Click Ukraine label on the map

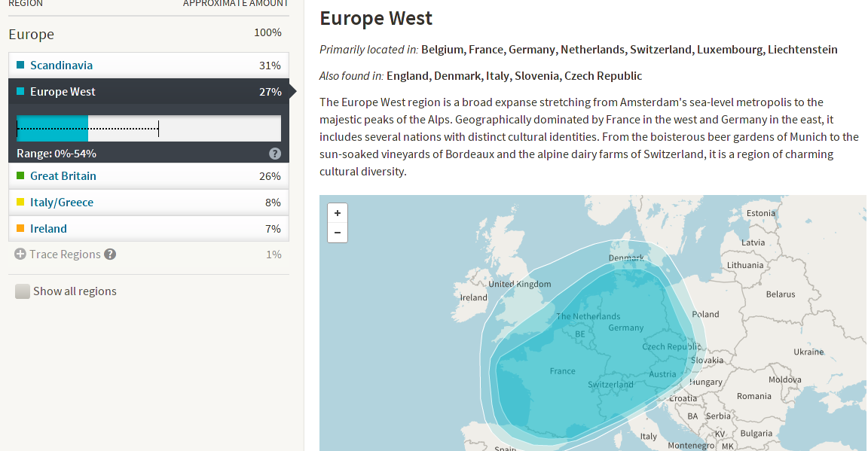pos(808,352)
